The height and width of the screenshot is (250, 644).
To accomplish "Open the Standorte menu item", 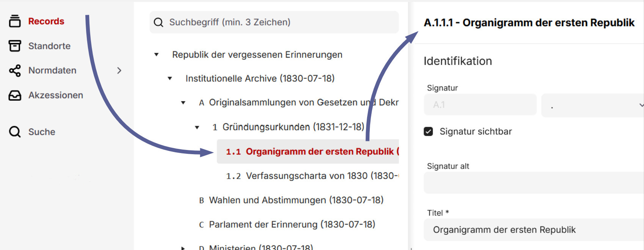I will point(49,46).
